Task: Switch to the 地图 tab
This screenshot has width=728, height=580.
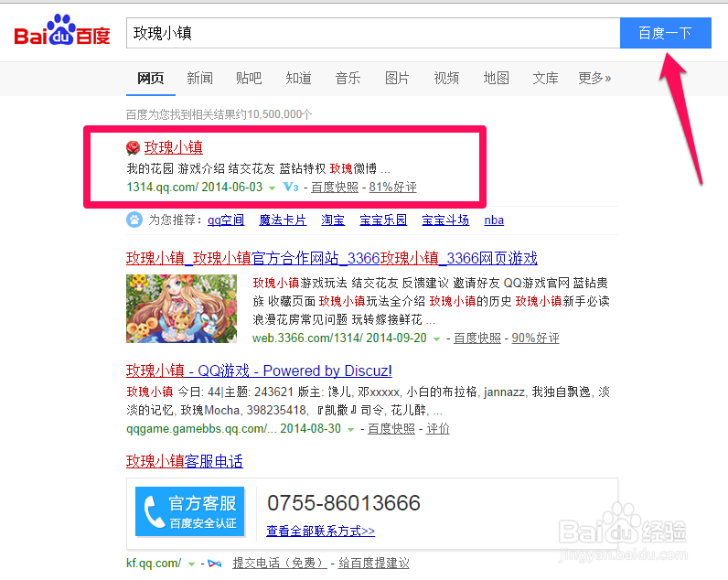Action: (497, 78)
